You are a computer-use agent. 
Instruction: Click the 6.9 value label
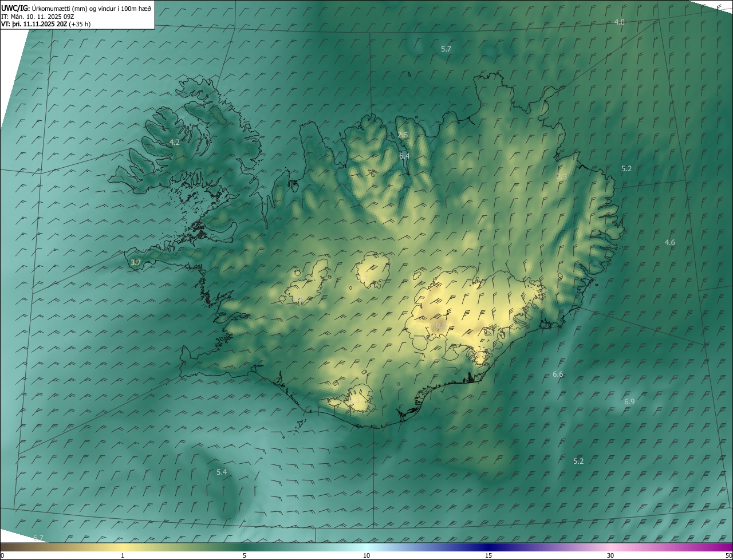[629, 402]
